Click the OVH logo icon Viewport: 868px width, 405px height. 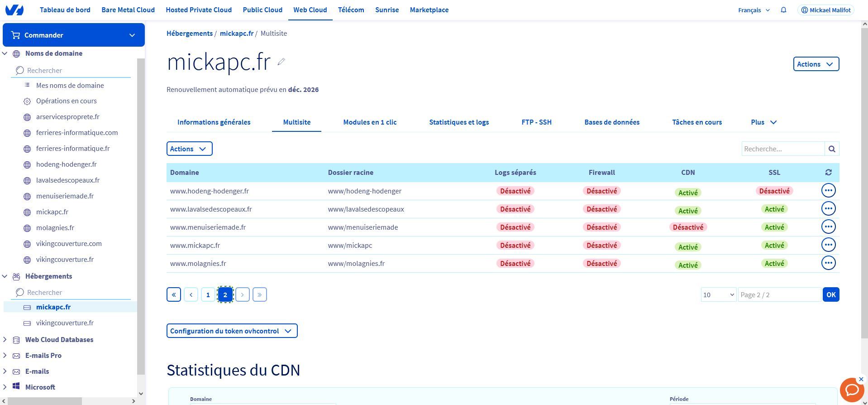point(14,10)
